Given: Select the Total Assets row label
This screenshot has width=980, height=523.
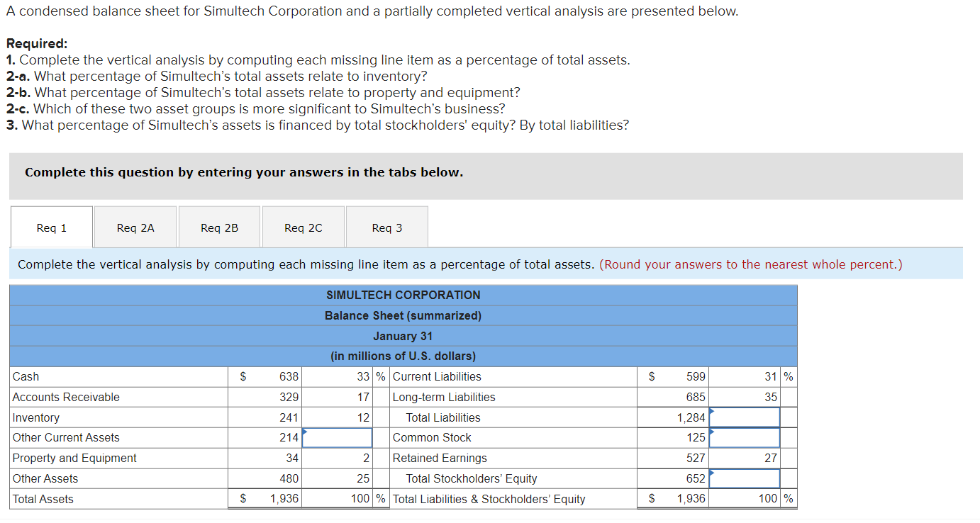Looking at the screenshot, I should (43, 500).
